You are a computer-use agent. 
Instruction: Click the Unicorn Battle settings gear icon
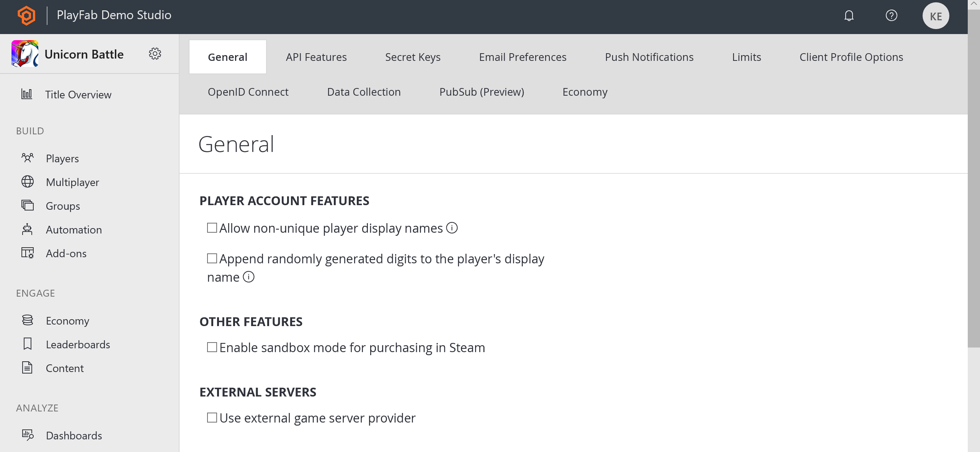[155, 54]
